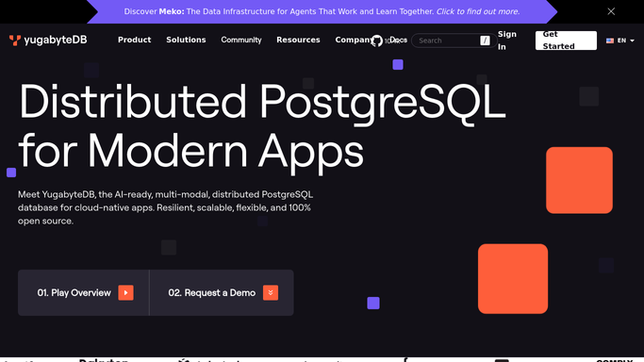Image resolution: width=644 pixels, height=362 pixels.
Task: Open the Resources menu
Action: click(298, 40)
